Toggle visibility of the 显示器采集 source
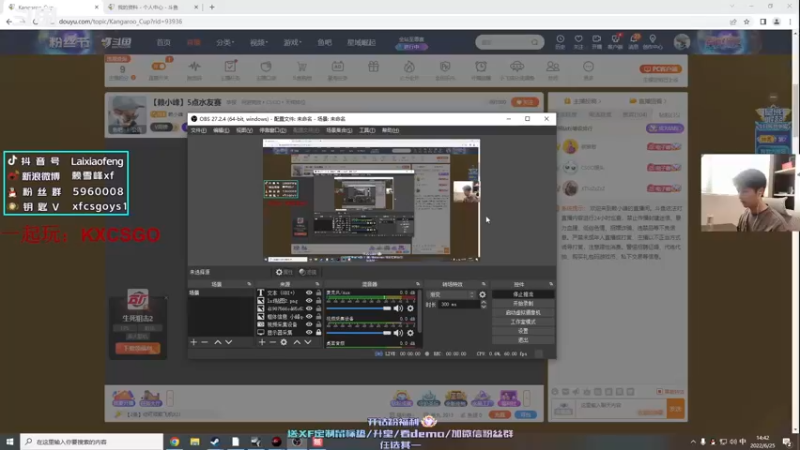Viewport: 800px width, 450px height. pos(309,333)
